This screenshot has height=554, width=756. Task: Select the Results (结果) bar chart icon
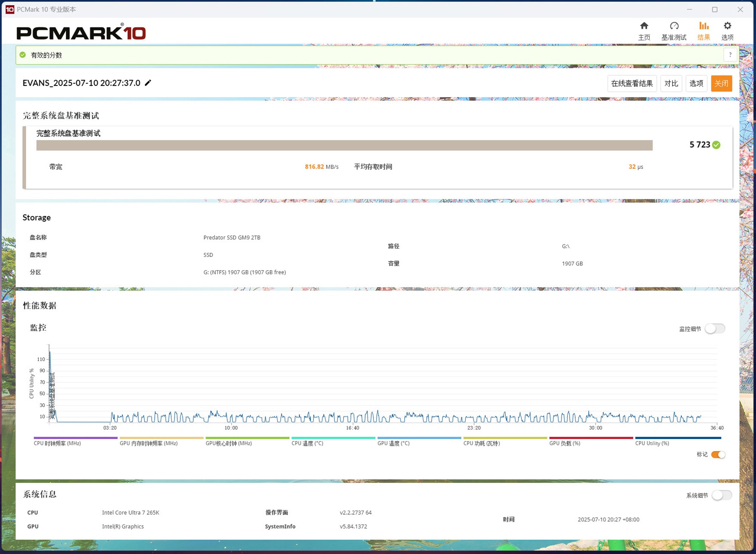tap(703, 26)
